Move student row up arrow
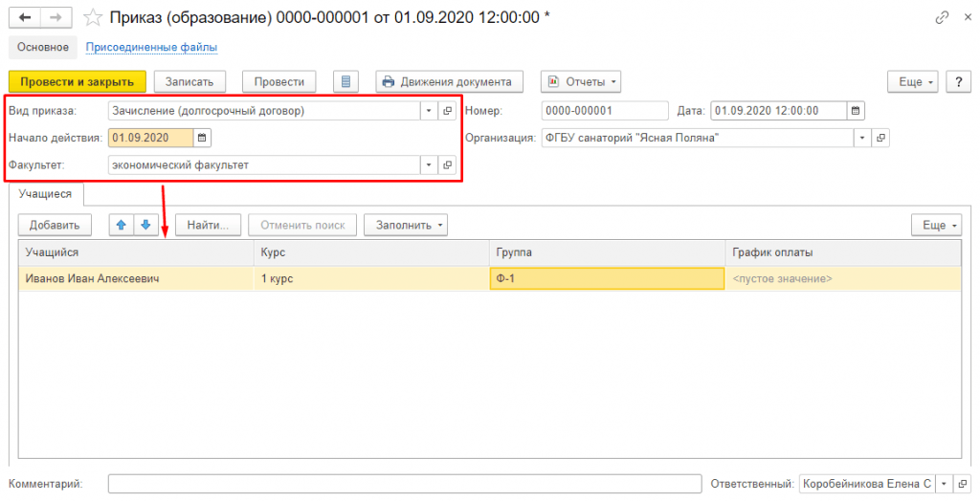This screenshot has width=980, height=502. pyautogui.click(x=121, y=226)
